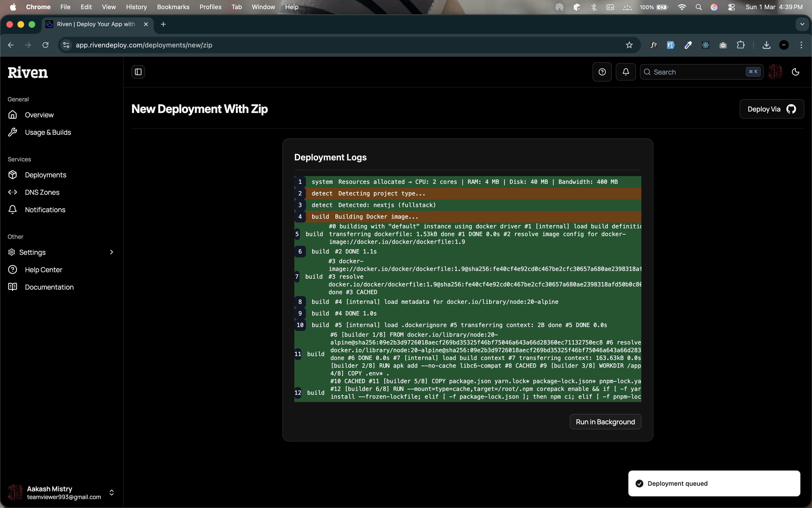Screen dimensions: 812x508
Task: Open the Window menu
Action: click(263, 7)
